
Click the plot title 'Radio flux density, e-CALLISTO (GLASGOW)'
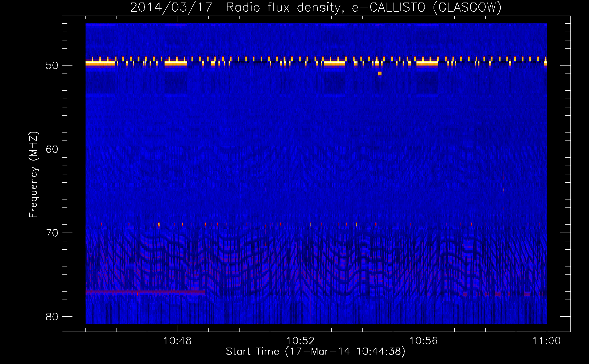pos(364,8)
